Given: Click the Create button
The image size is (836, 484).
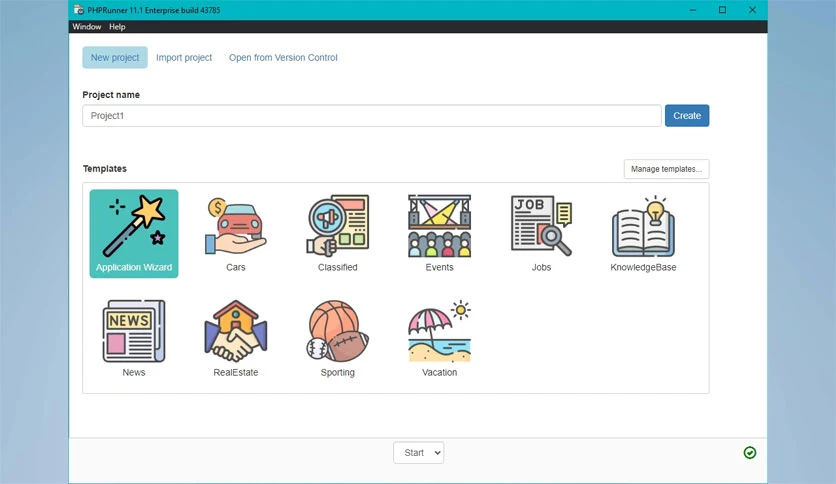Looking at the screenshot, I should pyautogui.click(x=687, y=116).
